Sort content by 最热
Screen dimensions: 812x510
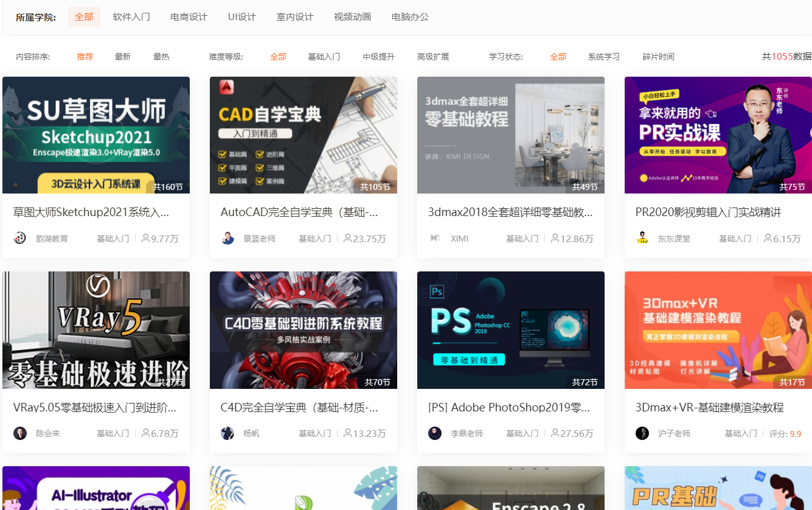[x=161, y=57]
